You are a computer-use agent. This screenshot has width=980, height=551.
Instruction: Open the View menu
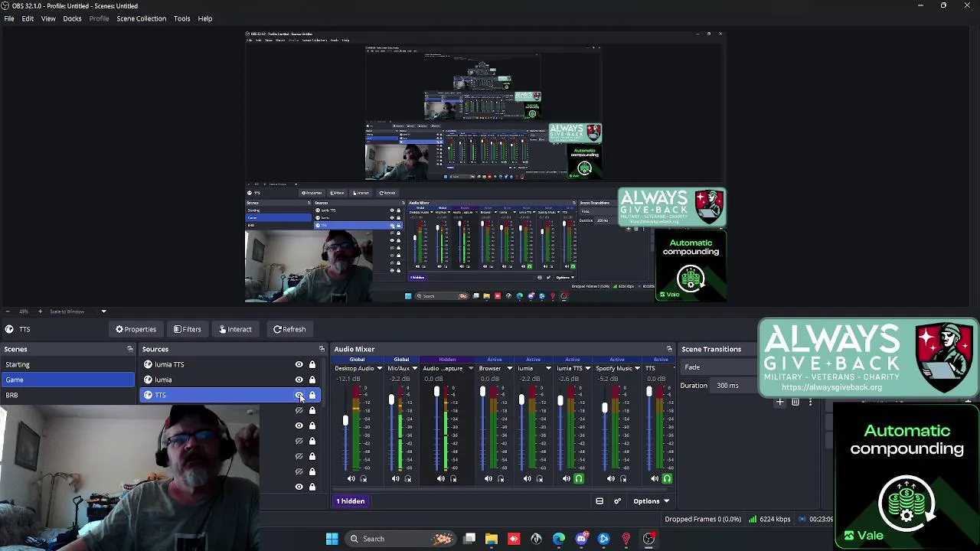48,18
